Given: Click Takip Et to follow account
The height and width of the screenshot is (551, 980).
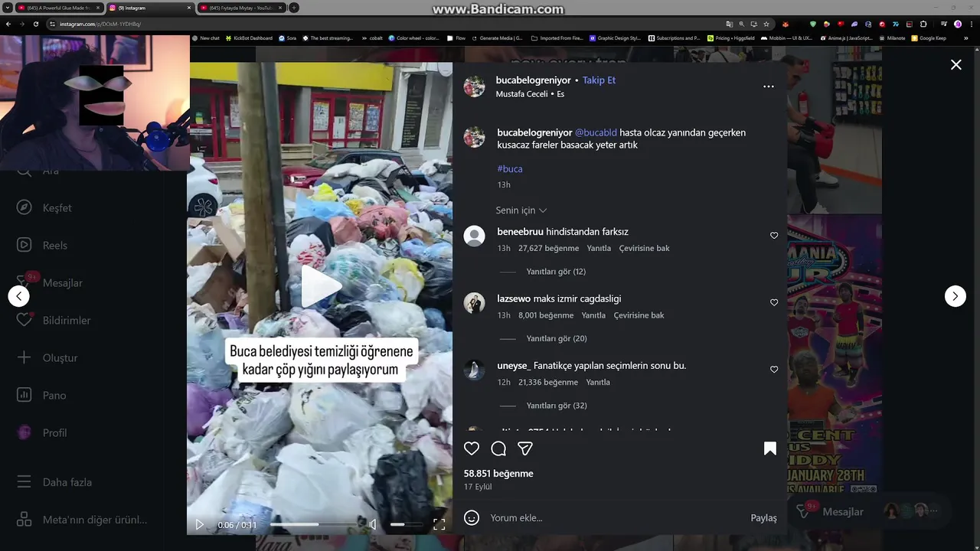Looking at the screenshot, I should point(599,80).
